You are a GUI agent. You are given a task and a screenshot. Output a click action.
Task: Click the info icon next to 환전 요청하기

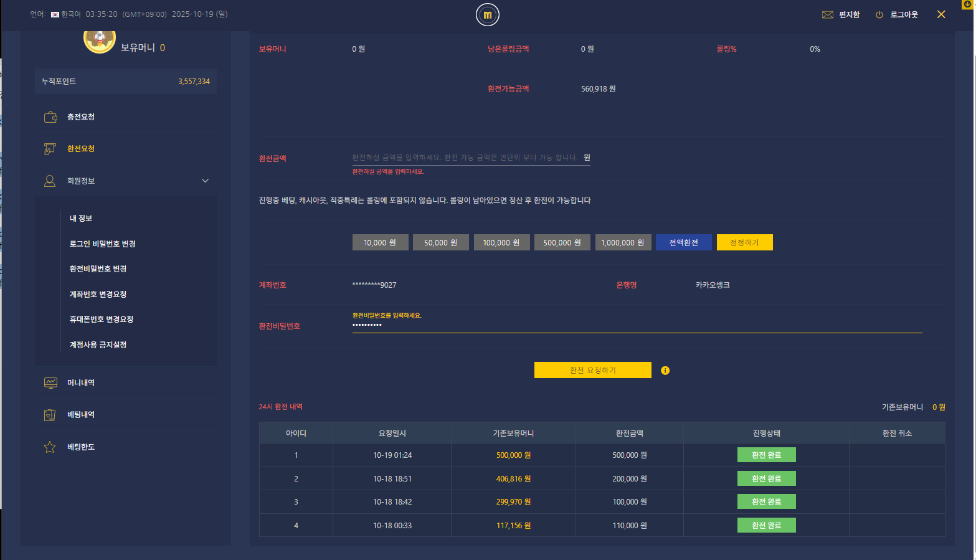(665, 371)
